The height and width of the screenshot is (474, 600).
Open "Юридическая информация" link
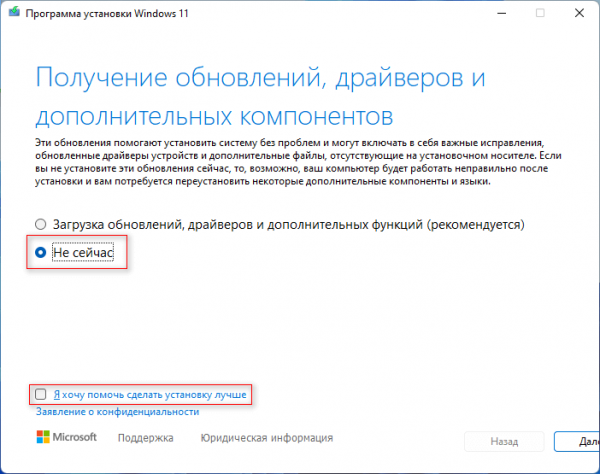(267, 438)
